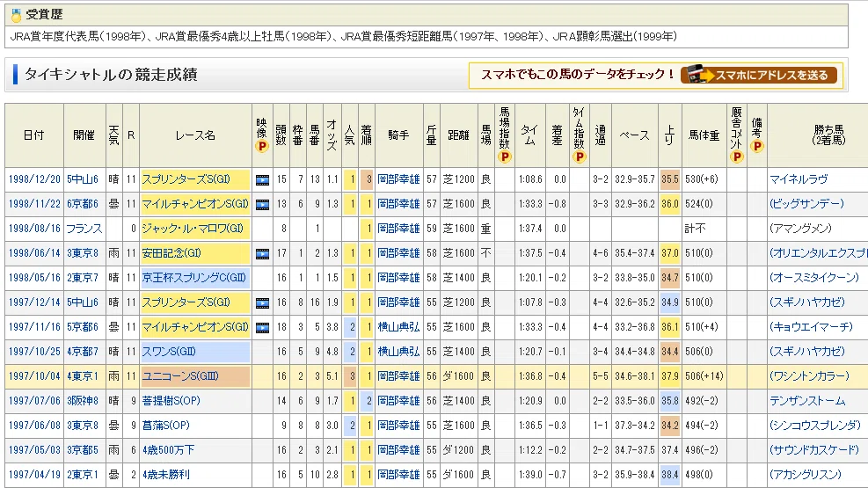Open 菩提樹S(OP) race link
This screenshot has width=868, height=488.
tap(171, 401)
